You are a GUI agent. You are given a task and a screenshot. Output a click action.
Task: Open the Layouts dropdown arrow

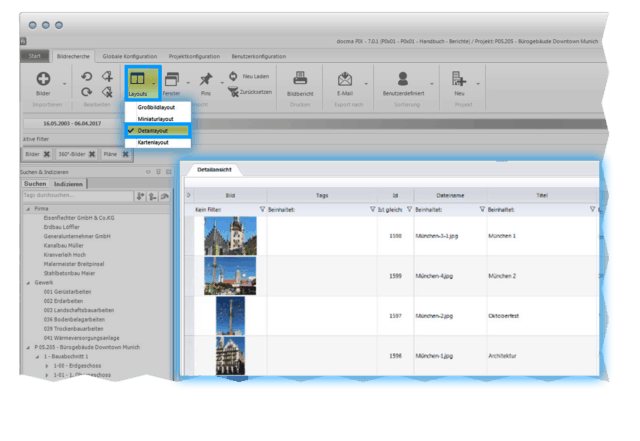[x=154, y=84]
